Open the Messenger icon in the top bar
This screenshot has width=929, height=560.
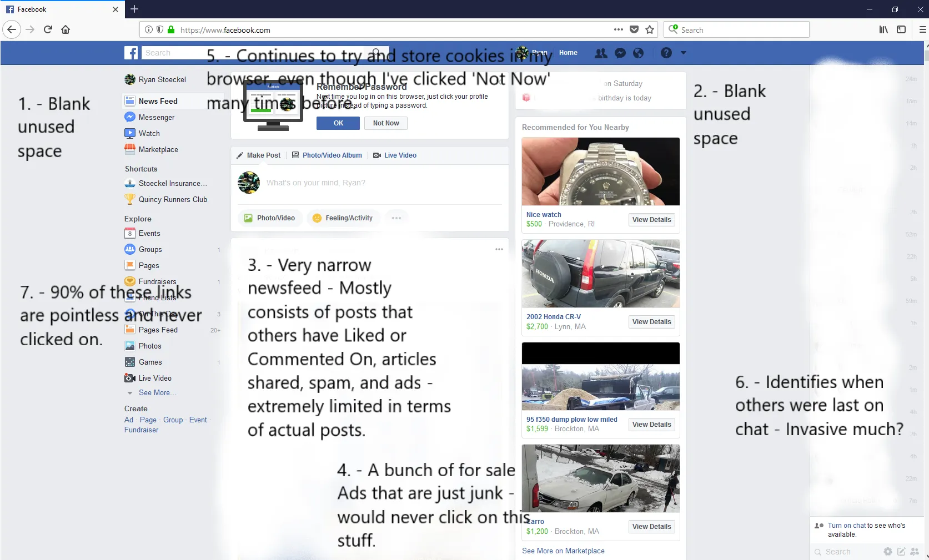click(620, 53)
